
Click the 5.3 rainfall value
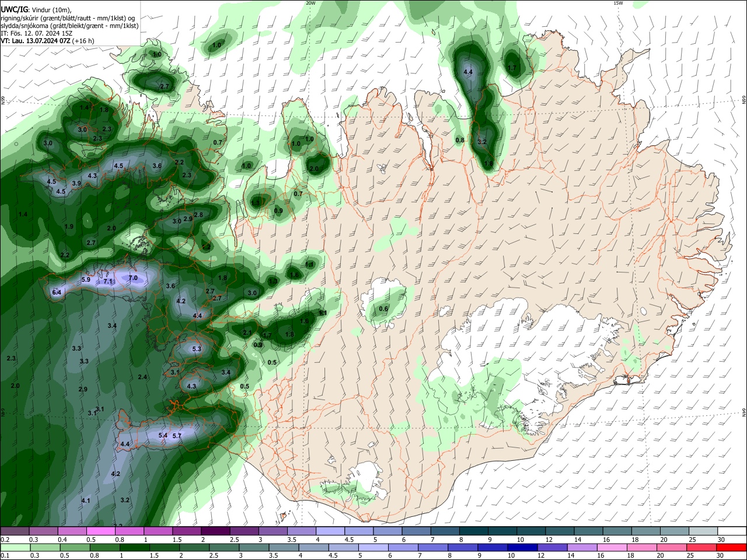pyautogui.click(x=197, y=349)
